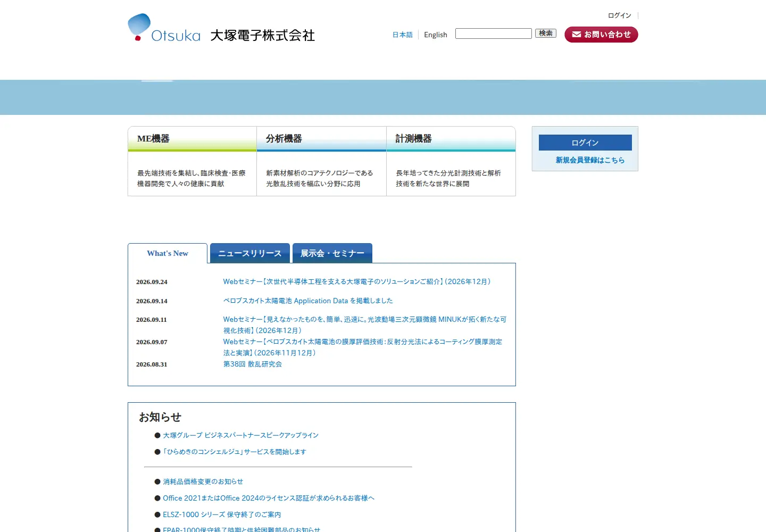Select the What's New tab

pyautogui.click(x=168, y=253)
